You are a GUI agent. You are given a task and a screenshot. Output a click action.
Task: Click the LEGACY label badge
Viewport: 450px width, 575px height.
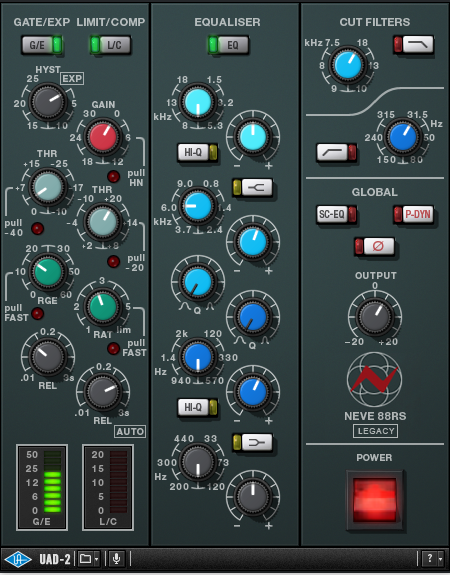click(x=376, y=431)
